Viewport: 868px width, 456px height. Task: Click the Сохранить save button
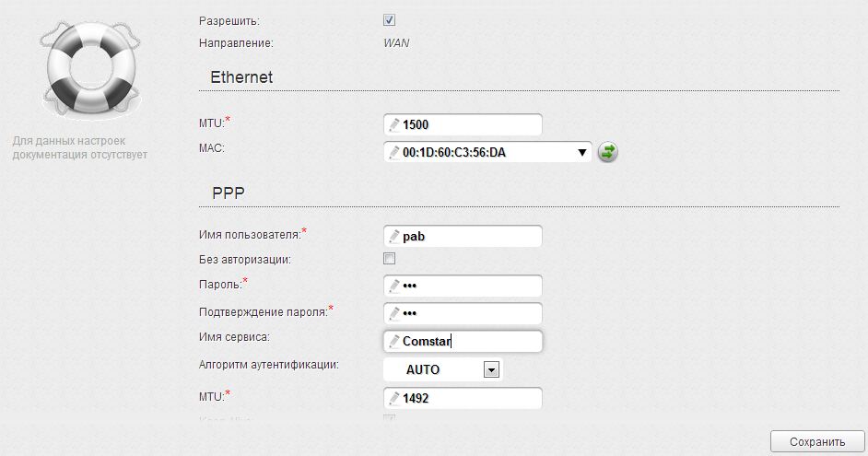pyautogui.click(x=816, y=441)
